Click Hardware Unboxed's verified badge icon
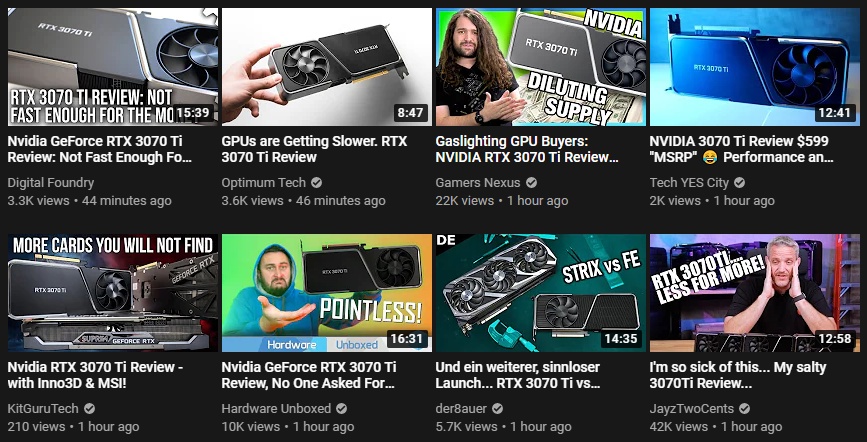 pyautogui.click(x=342, y=409)
